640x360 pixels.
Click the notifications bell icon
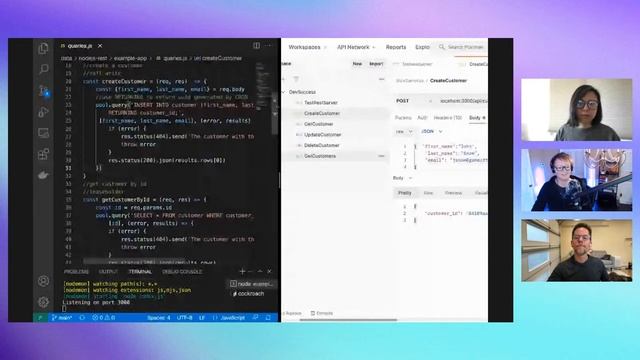click(x=268, y=317)
